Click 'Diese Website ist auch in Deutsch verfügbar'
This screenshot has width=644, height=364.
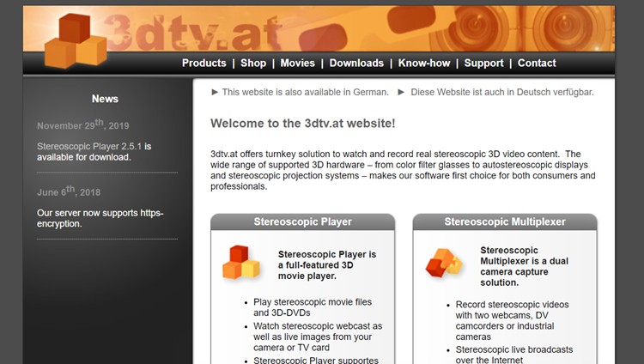pyautogui.click(x=501, y=92)
